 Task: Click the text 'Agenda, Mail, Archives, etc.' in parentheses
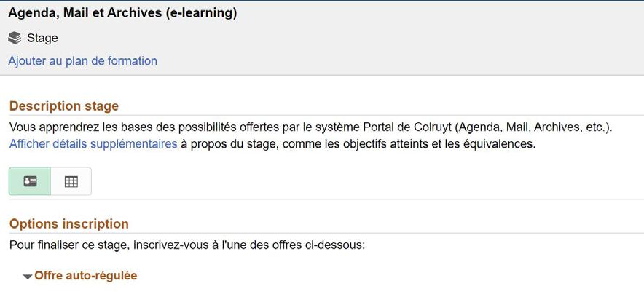coord(541,127)
